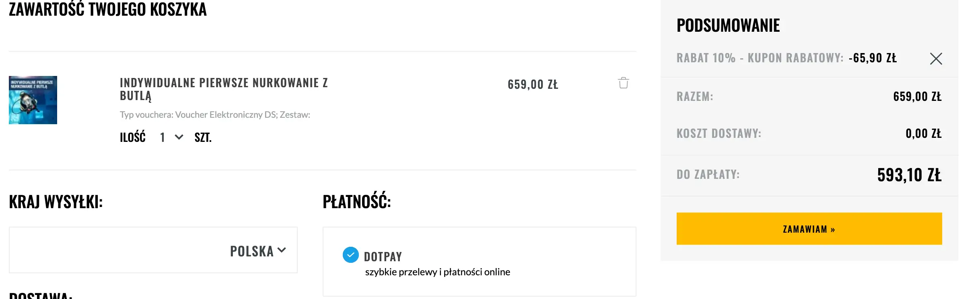Click the Rabat 10% kupon rabatowy label

pyautogui.click(x=760, y=58)
